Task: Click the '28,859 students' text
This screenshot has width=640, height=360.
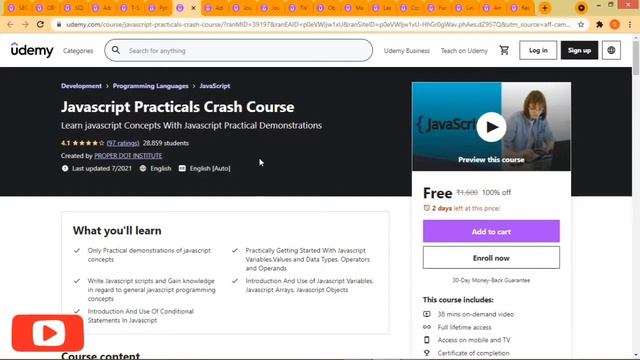Action: click(x=166, y=143)
